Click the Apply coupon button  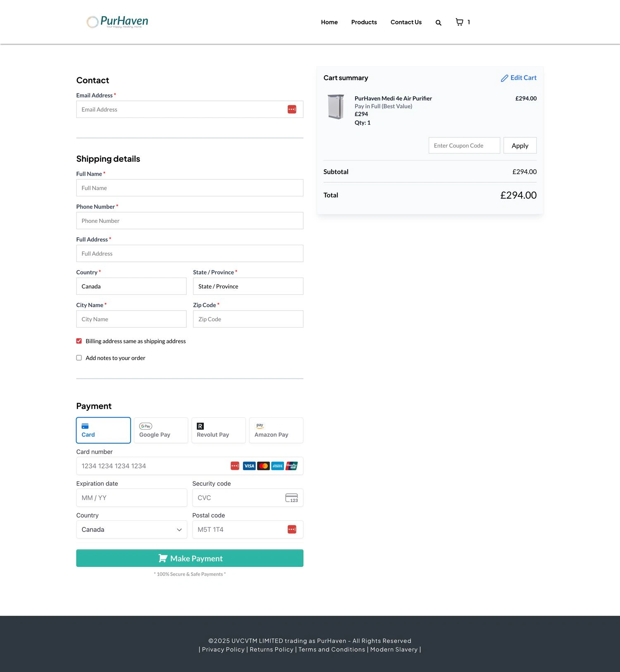pos(520,146)
